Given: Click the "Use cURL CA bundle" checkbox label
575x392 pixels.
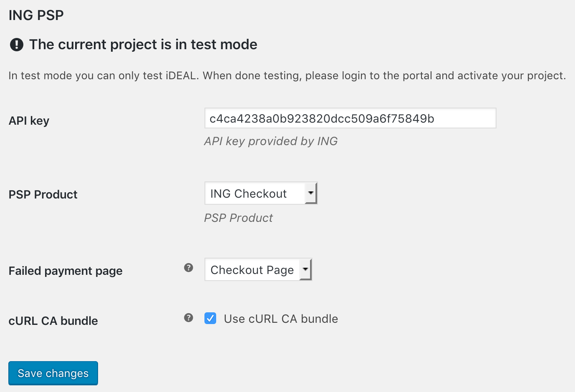Looking at the screenshot, I should click(x=281, y=319).
